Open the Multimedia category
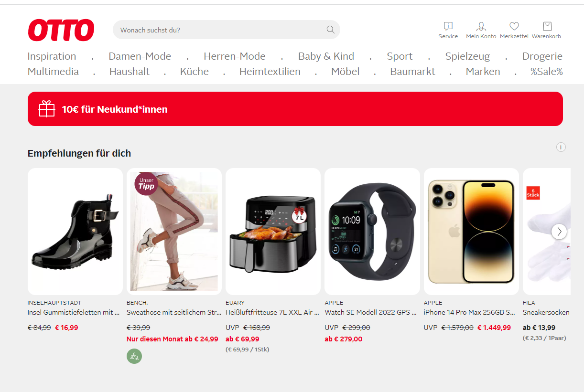Screen dimensions: 584x392 click(53, 72)
